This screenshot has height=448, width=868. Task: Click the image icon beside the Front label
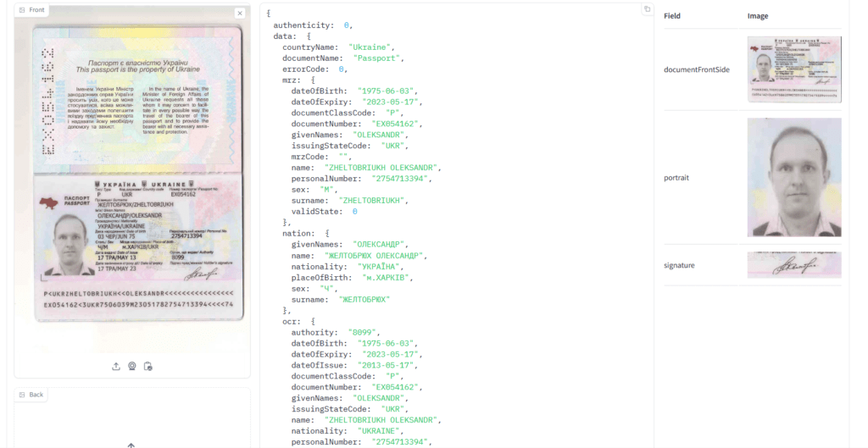coord(22,10)
